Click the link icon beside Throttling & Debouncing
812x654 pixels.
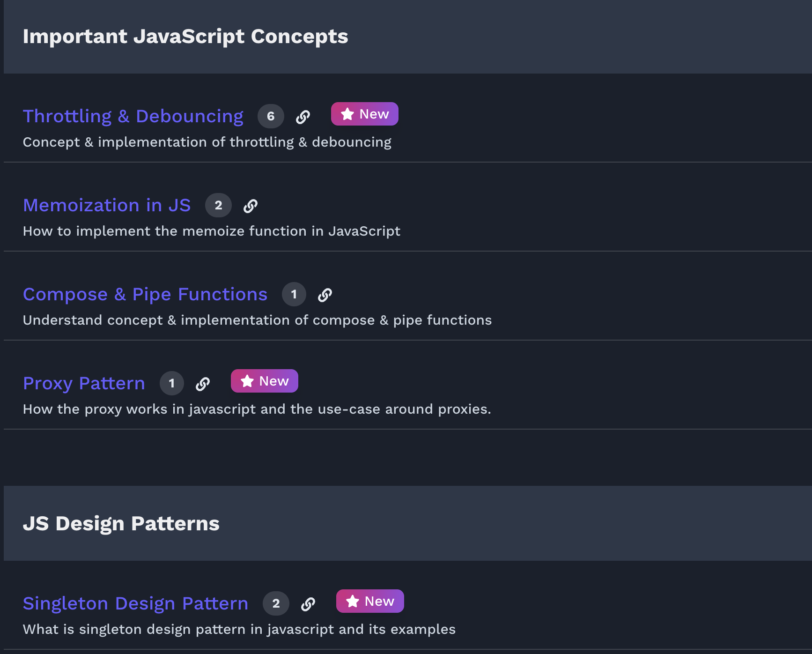click(303, 117)
